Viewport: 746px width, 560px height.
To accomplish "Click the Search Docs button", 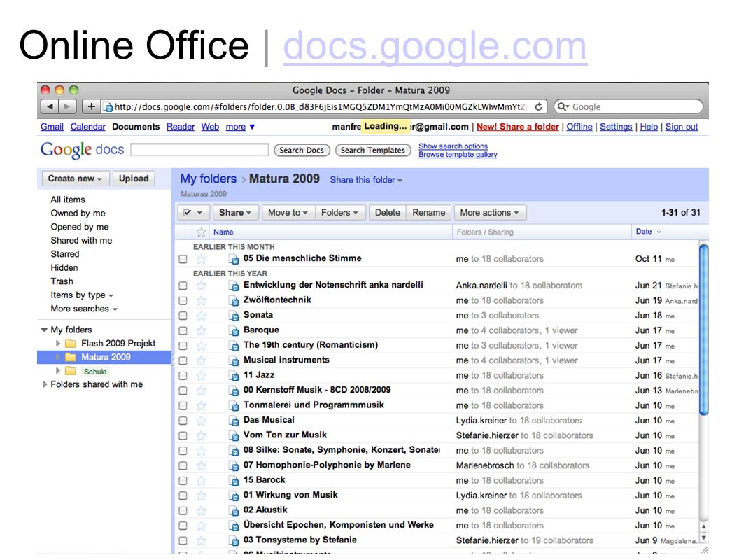I will pyautogui.click(x=302, y=150).
